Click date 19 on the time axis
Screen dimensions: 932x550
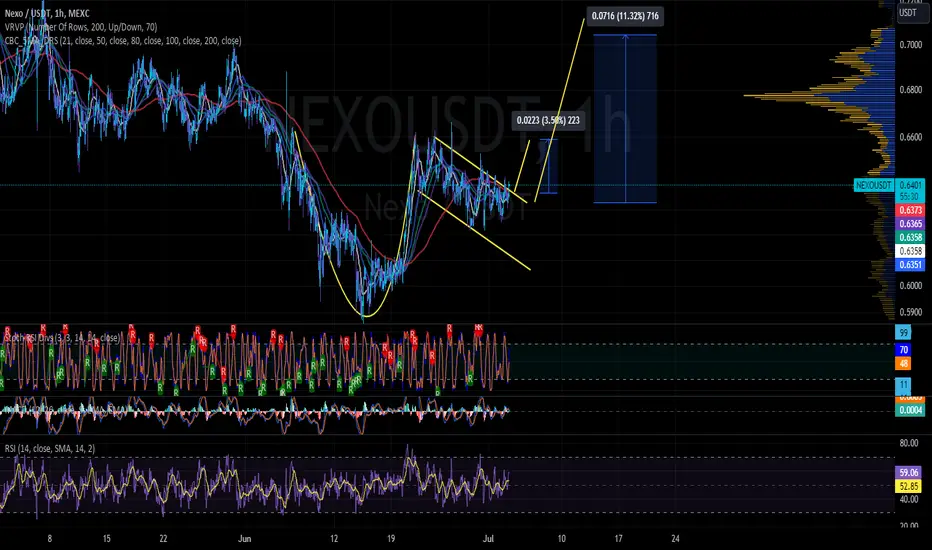[x=391, y=539]
